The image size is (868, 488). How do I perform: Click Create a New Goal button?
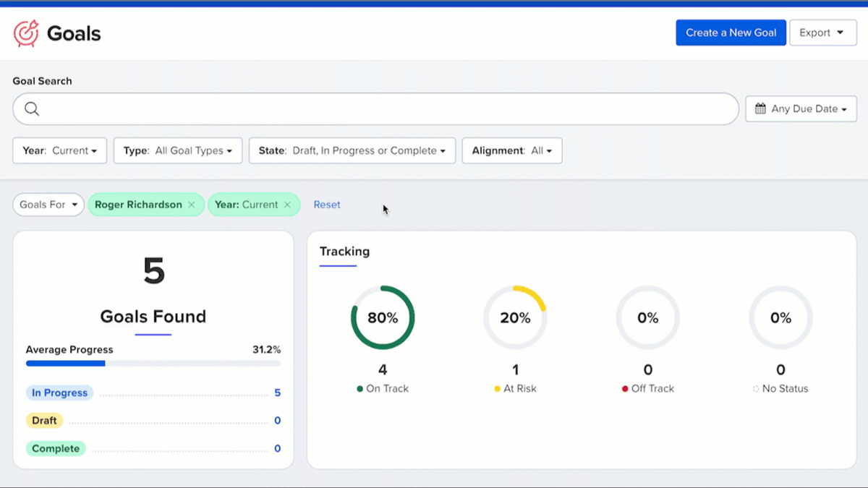731,33
